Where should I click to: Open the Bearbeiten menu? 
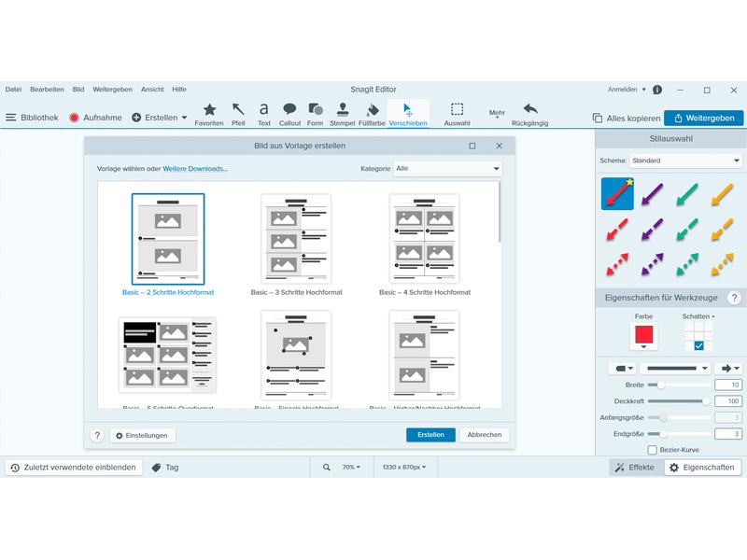tap(47, 89)
